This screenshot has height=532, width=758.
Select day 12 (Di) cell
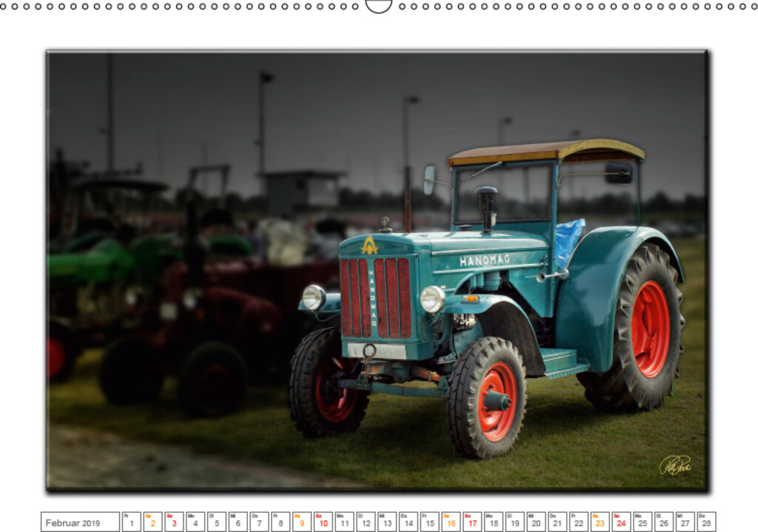tap(366, 522)
